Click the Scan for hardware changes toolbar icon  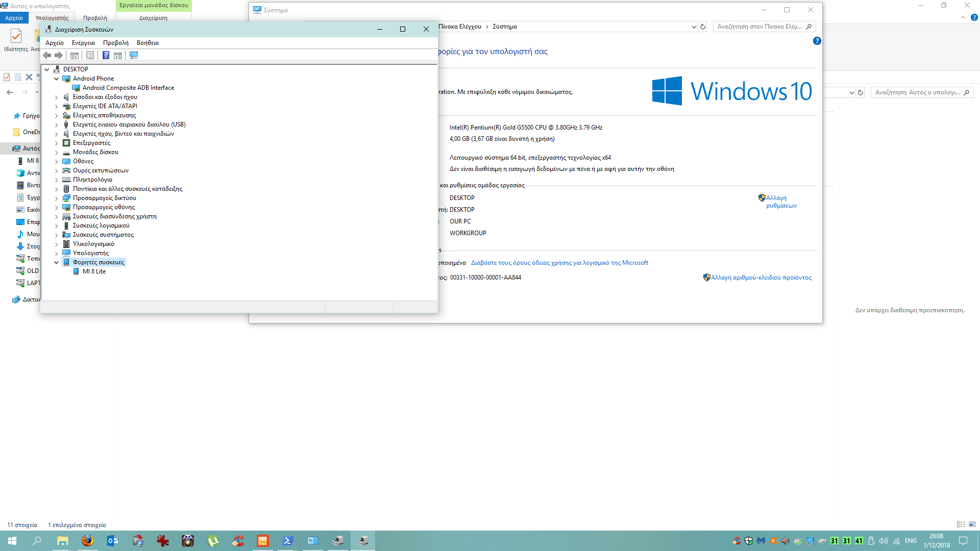pyautogui.click(x=134, y=55)
